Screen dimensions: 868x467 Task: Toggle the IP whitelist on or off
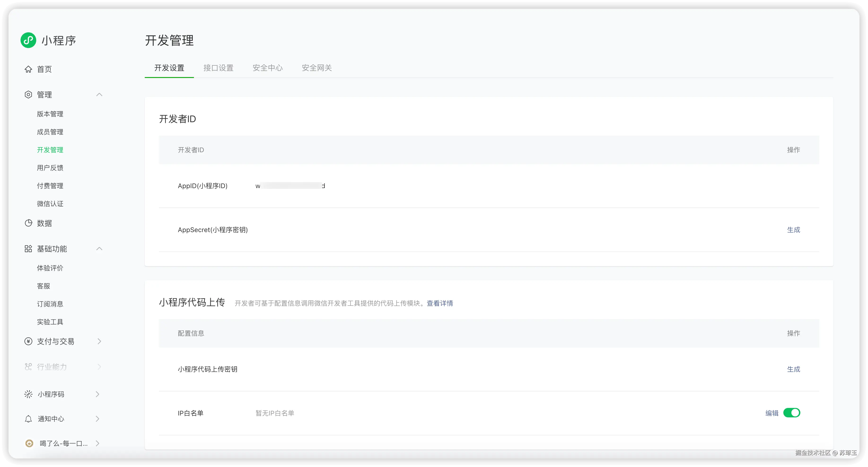(792, 412)
